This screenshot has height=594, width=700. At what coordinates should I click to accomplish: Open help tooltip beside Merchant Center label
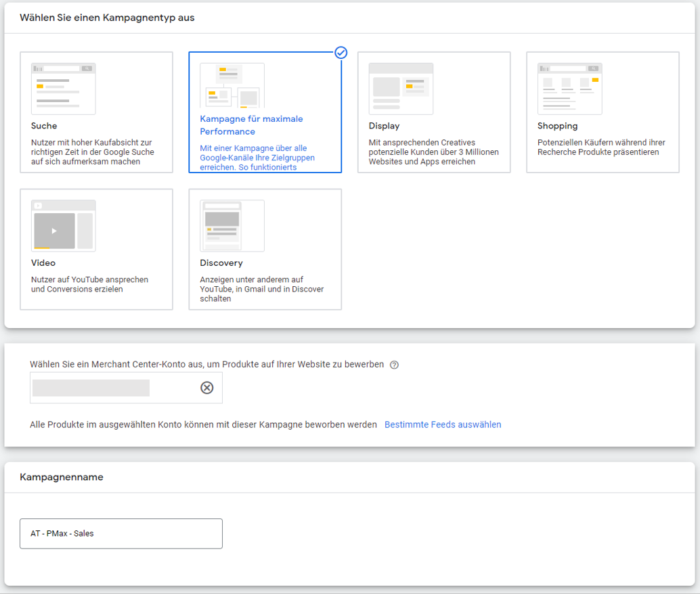tap(394, 365)
